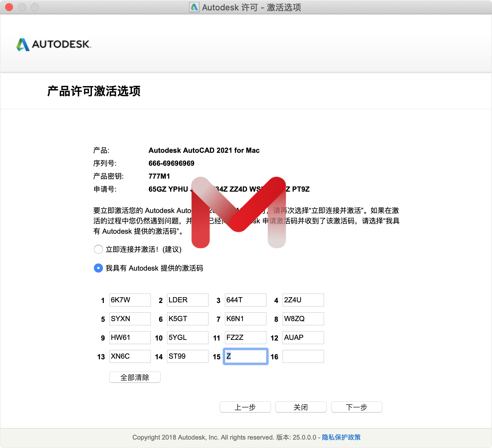
Task: Click activation code field 2 containing LDER
Action: pos(188,300)
